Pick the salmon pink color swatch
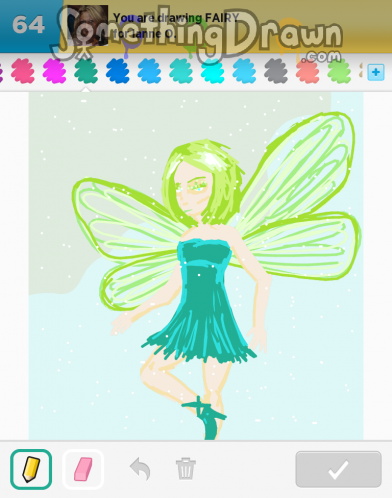The height and width of the screenshot is (498, 392). point(308,71)
